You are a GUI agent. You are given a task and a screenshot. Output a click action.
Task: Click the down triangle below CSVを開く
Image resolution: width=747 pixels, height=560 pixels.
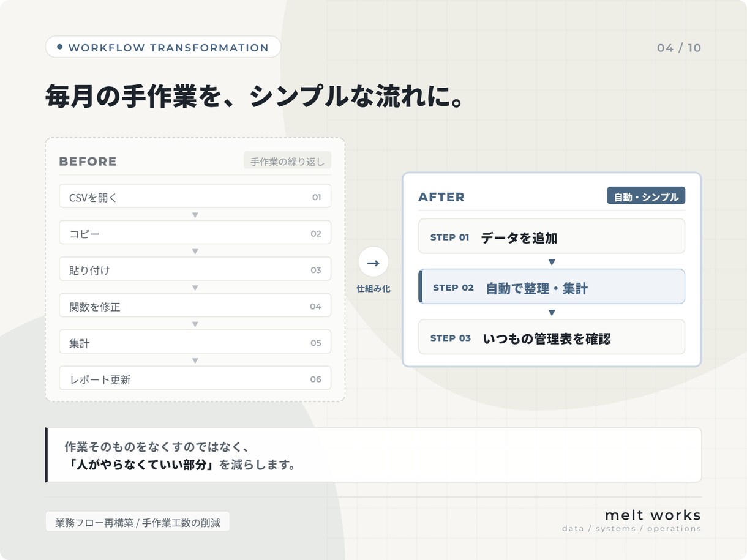(195, 215)
